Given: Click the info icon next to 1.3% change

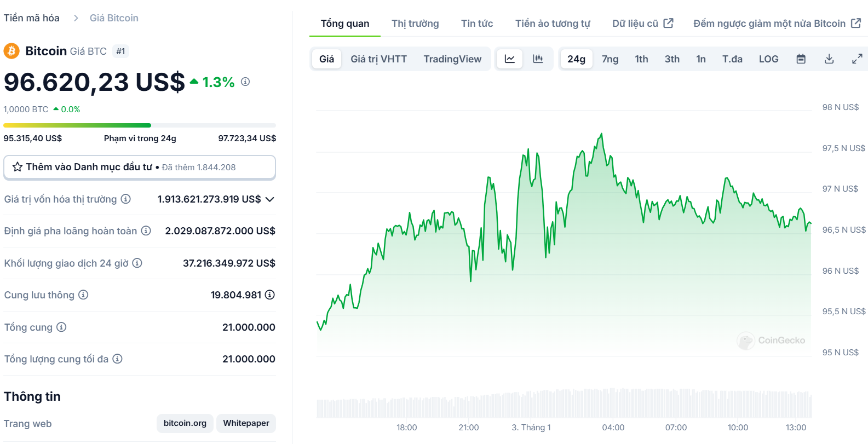Looking at the screenshot, I should point(245,82).
